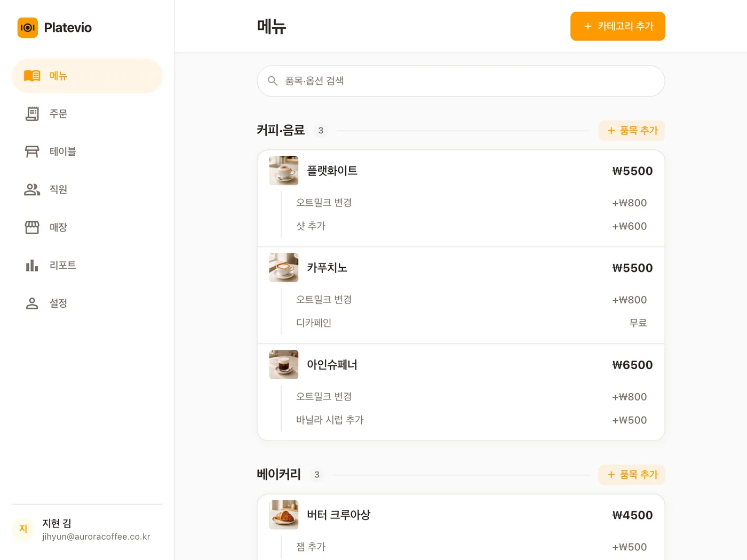
Task: Click the Platevio logo icon
Action: pyautogui.click(x=28, y=28)
